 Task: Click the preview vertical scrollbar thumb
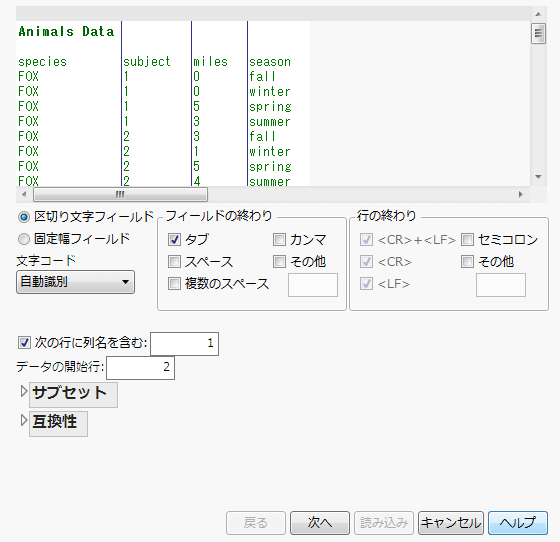(x=538, y=34)
